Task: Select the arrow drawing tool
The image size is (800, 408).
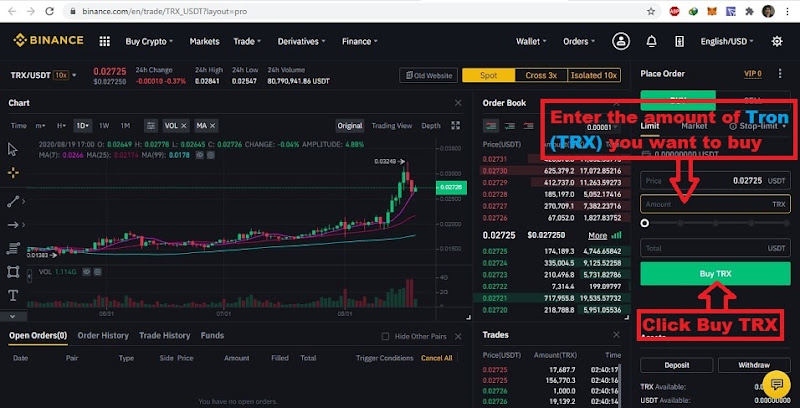Action: coord(13,225)
